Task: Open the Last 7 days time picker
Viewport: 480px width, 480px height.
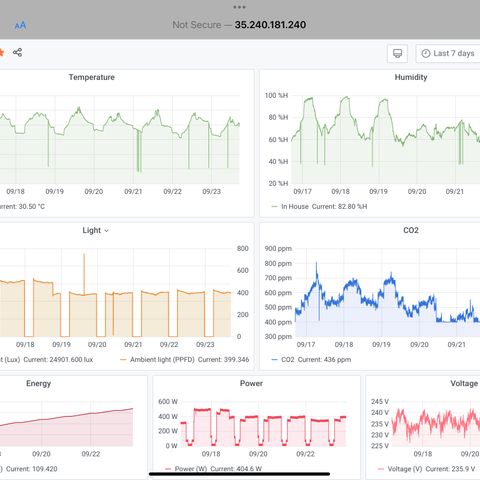Action: 448,53
